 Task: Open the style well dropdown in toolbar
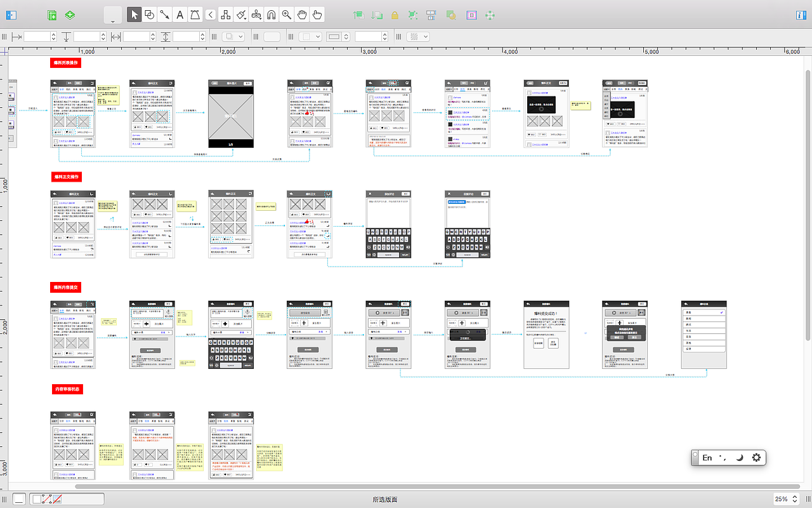[x=112, y=15]
